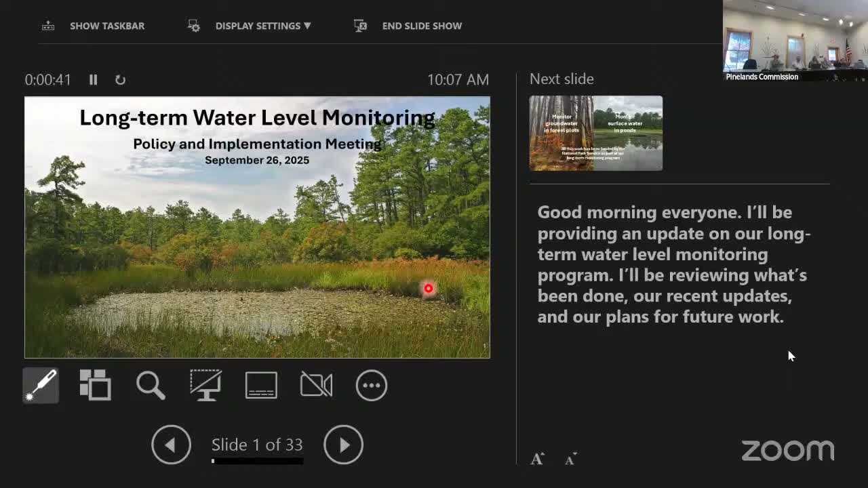This screenshot has height=488, width=868.
Task: Toggle subtitles for the presentation
Action: pos(260,385)
